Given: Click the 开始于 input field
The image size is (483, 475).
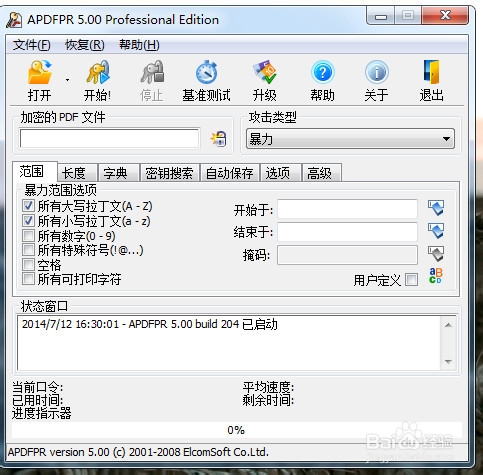Looking at the screenshot, I should 347,209.
